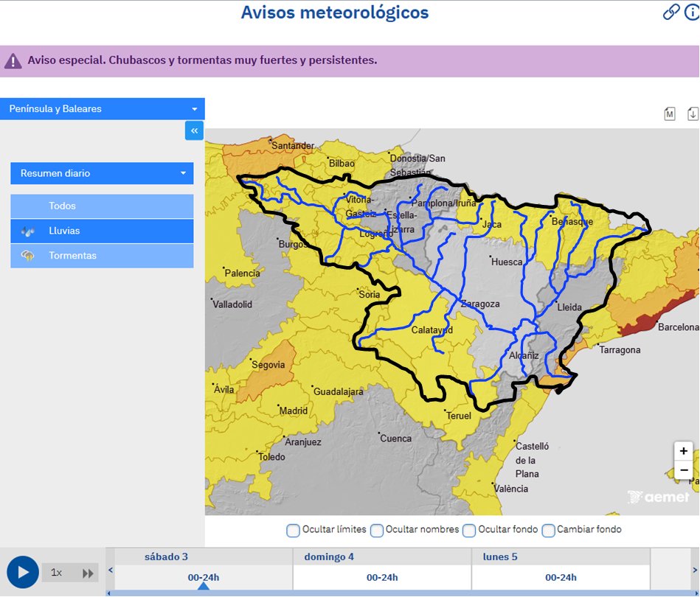Enable the Ocultar fondo checkbox
The height and width of the screenshot is (597, 700).
click(x=469, y=531)
